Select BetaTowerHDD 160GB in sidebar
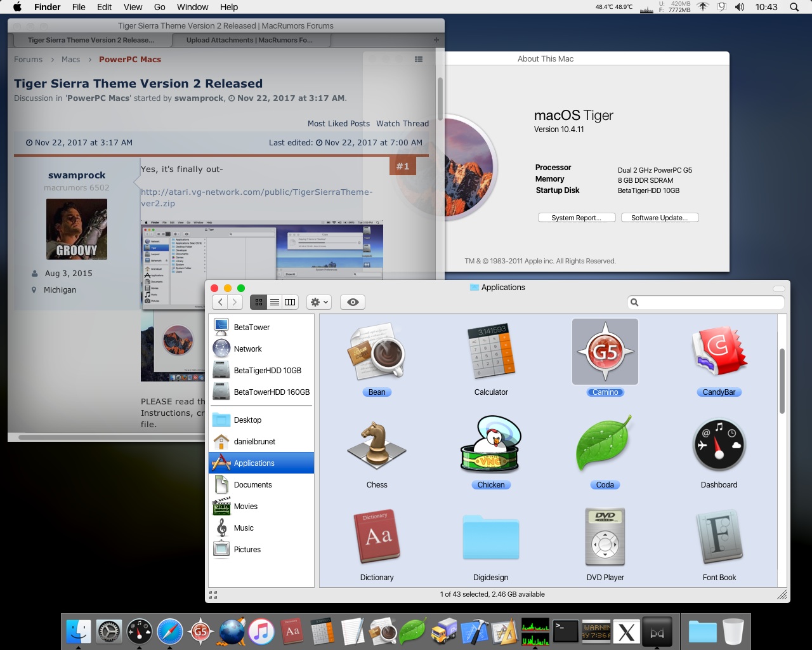 (261, 392)
